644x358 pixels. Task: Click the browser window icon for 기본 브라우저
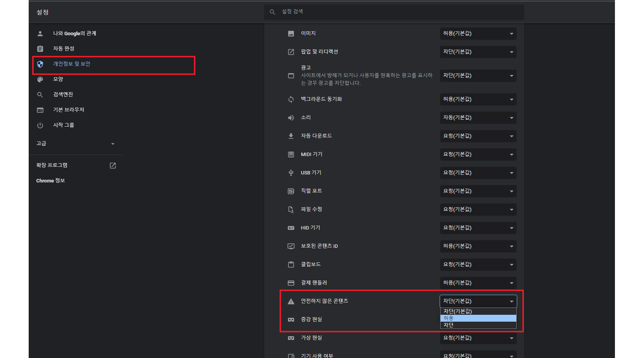tap(40, 110)
